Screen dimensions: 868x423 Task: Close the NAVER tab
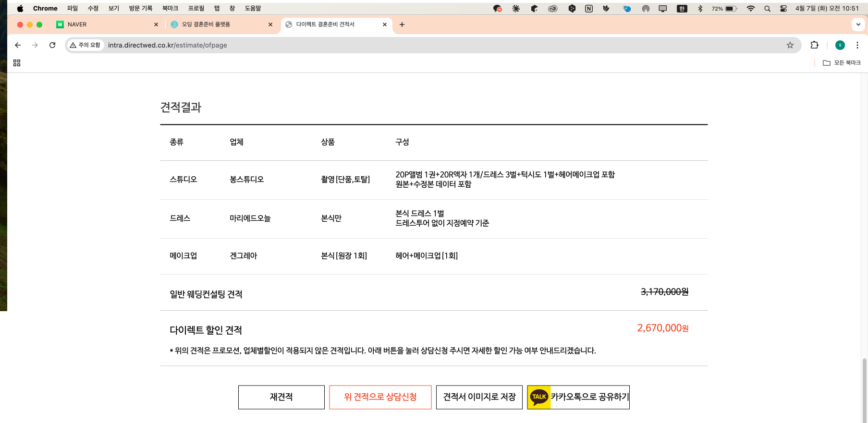156,24
